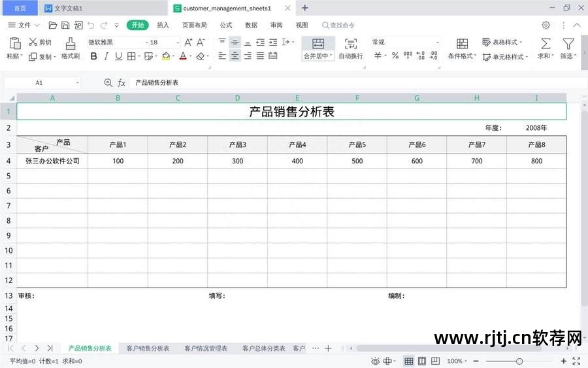The width and height of the screenshot is (588, 368).
Task: Open the font name 微软雅黑 dropdown
Action: pyautogui.click(x=146, y=42)
